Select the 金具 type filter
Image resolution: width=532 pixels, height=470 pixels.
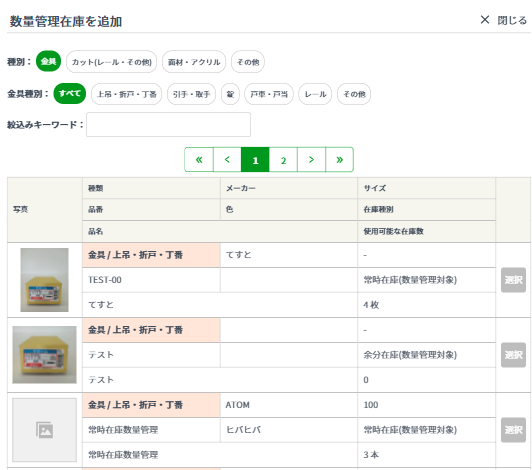click(x=48, y=61)
